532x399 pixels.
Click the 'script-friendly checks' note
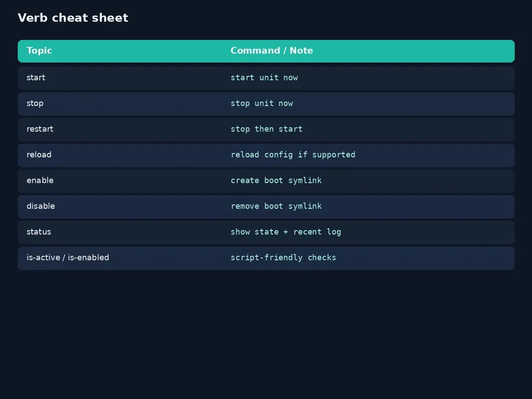(x=283, y=258)
